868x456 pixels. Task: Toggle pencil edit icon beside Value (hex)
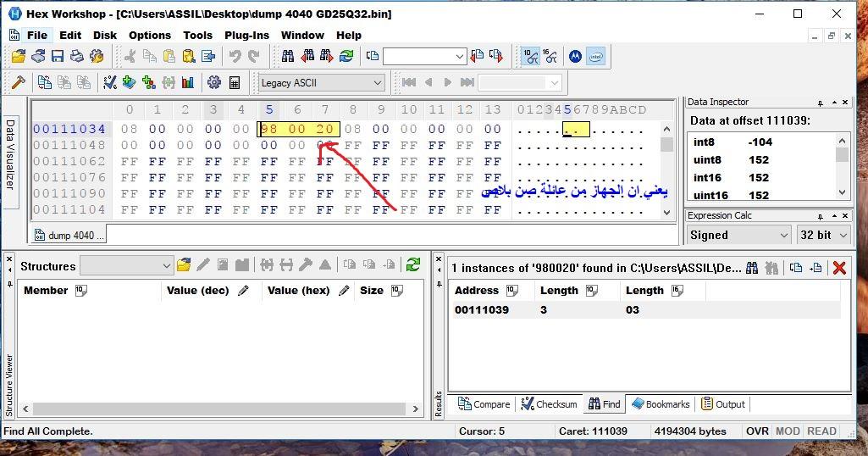click(x=344, y=291)
